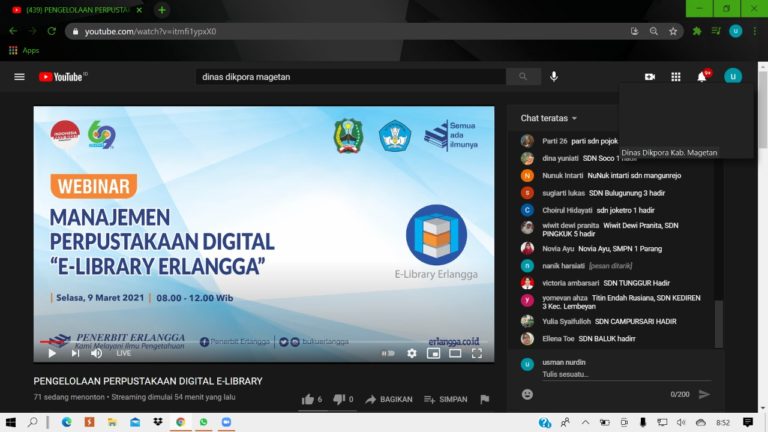Send the chat message arrow

[x=704, y=394]
